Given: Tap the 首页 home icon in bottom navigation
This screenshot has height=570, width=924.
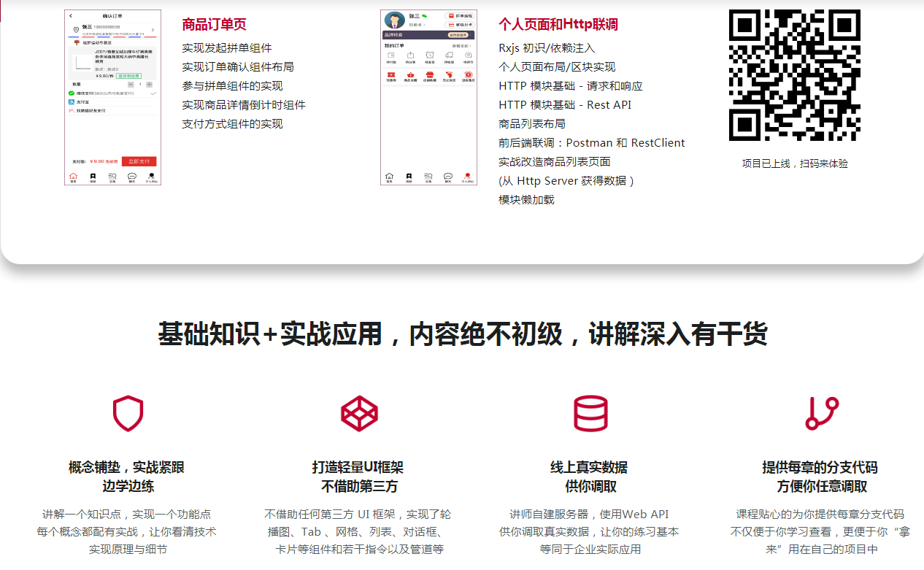Looking at the screenshot, I should 389,177.
